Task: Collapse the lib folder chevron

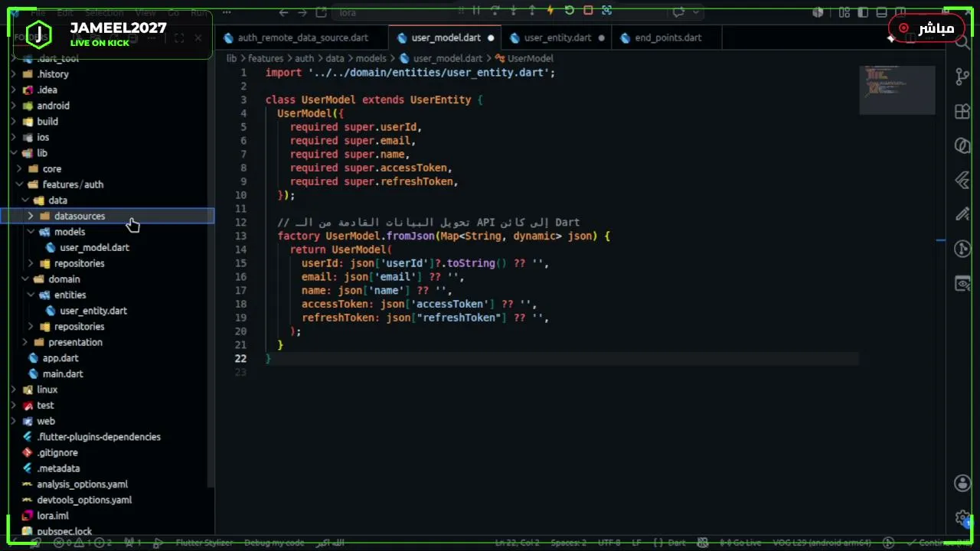Action: [13, 153]
